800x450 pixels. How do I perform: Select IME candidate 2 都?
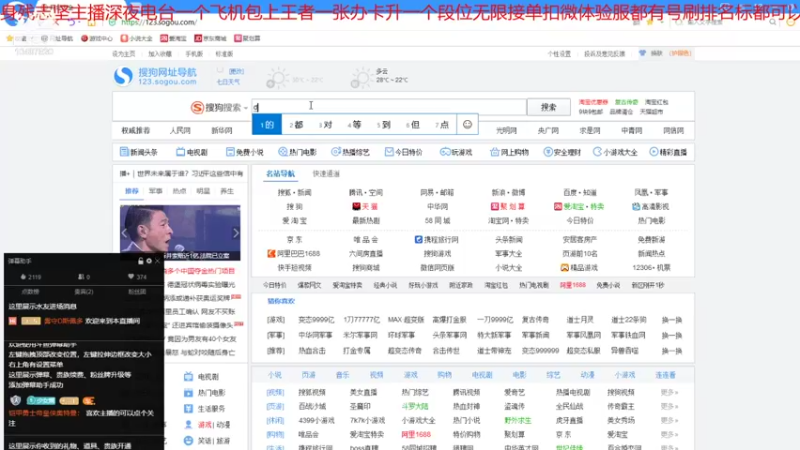click(296, 124)
